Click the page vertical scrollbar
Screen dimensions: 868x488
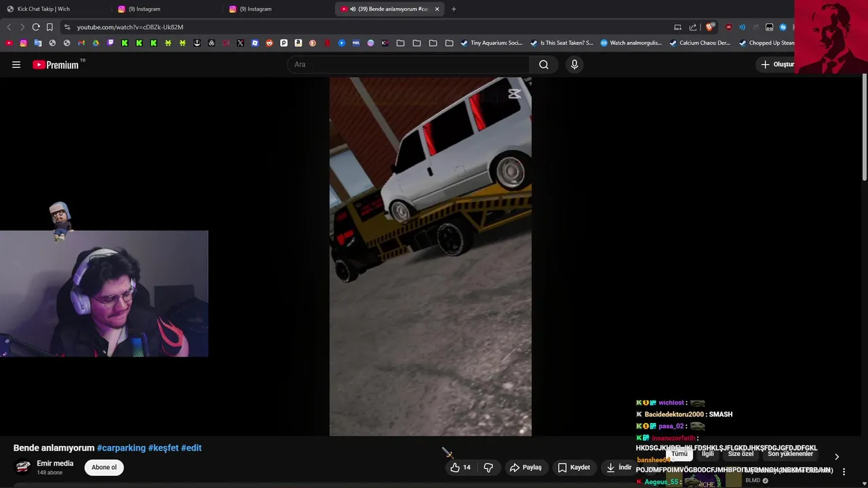(x=865, y=129)
